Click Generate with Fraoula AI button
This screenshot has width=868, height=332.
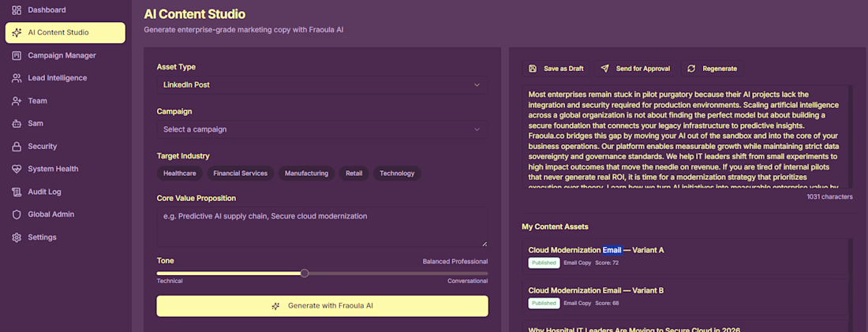click(322, 306)
